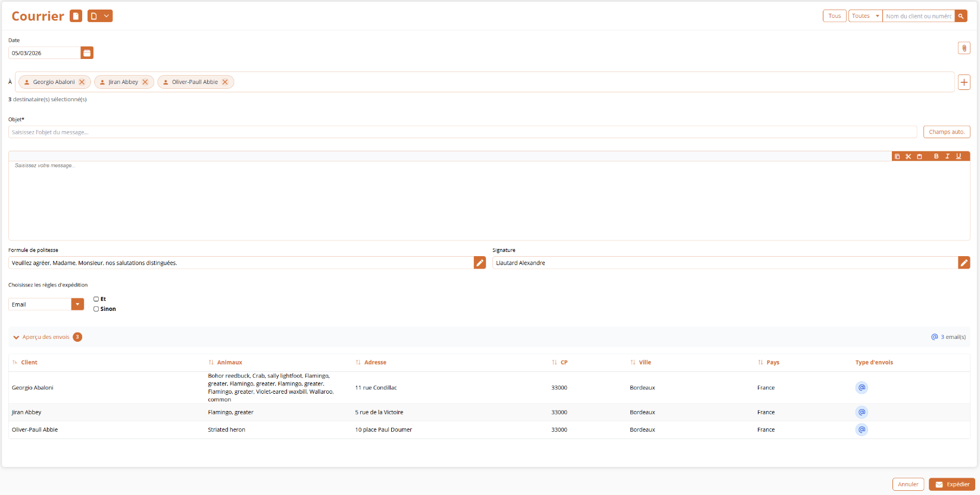Edit the Signature with pencil icon

[x=963, y=263]
